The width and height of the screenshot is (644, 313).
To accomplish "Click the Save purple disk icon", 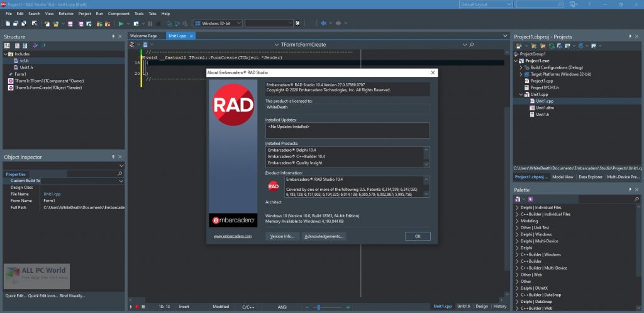I will [70, 23].
